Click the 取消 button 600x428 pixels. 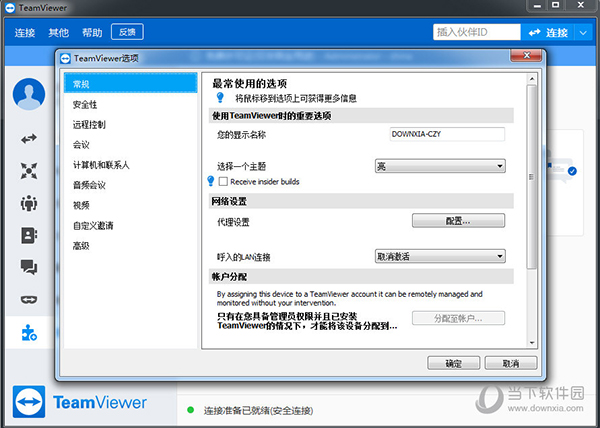[x=511, y=363]
